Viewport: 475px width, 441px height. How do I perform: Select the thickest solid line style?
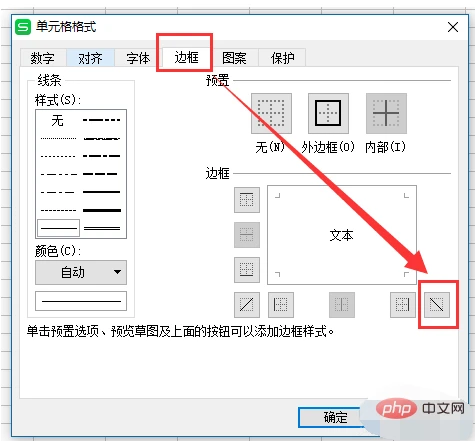point(102,210)
